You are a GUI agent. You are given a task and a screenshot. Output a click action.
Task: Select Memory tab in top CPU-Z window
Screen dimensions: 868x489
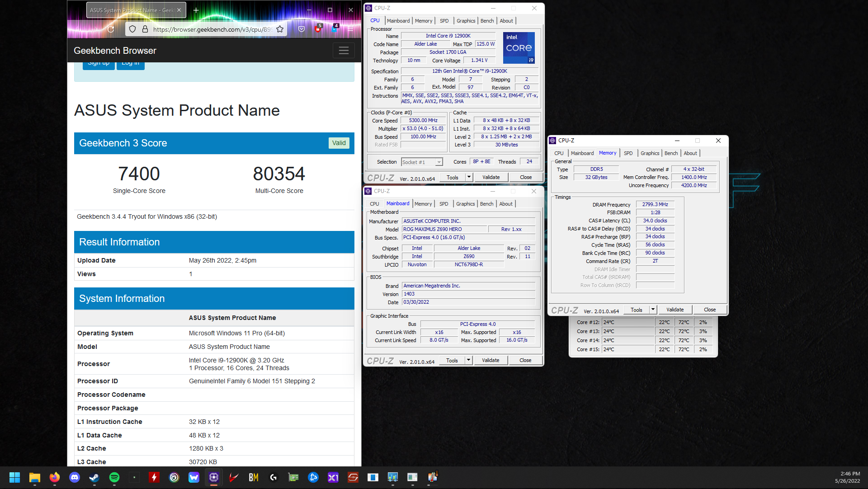point(424,21)
